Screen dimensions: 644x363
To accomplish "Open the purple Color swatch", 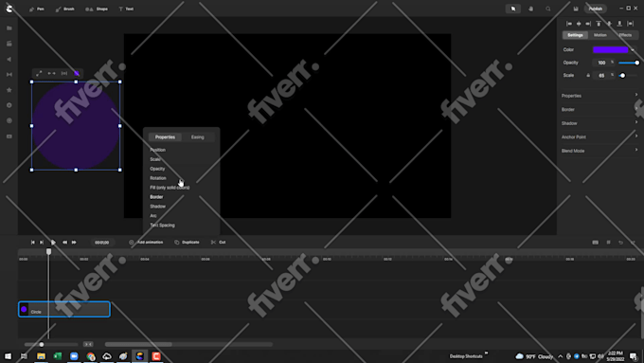I will (610, 49).
